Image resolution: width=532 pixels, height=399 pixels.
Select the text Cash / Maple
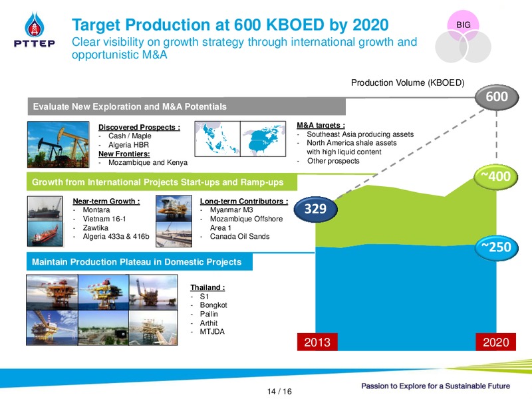tap(130, 136)
